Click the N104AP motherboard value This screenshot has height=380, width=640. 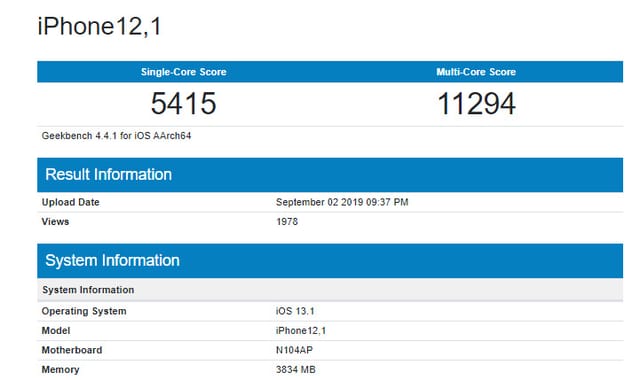(294, 350)
